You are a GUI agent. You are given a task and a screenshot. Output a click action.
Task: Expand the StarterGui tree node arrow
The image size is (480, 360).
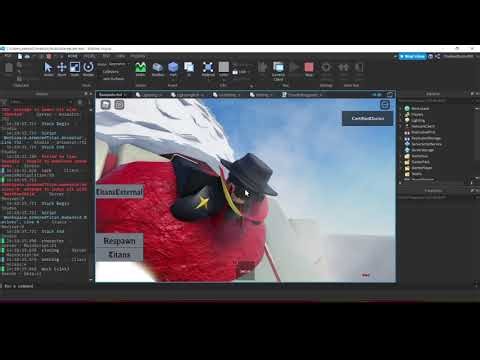[x=401, y=156]
